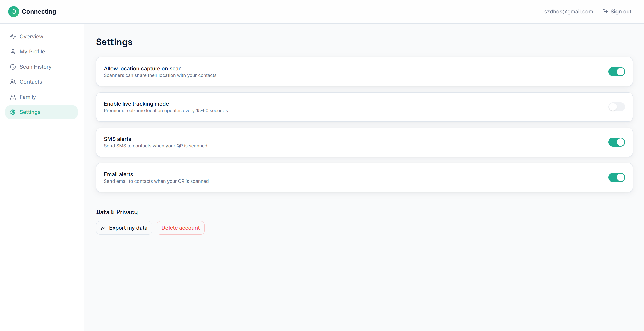Go to the Contacts section
Image resolution: width=644 pixels, height=331 pixels.
pos(31,82)
